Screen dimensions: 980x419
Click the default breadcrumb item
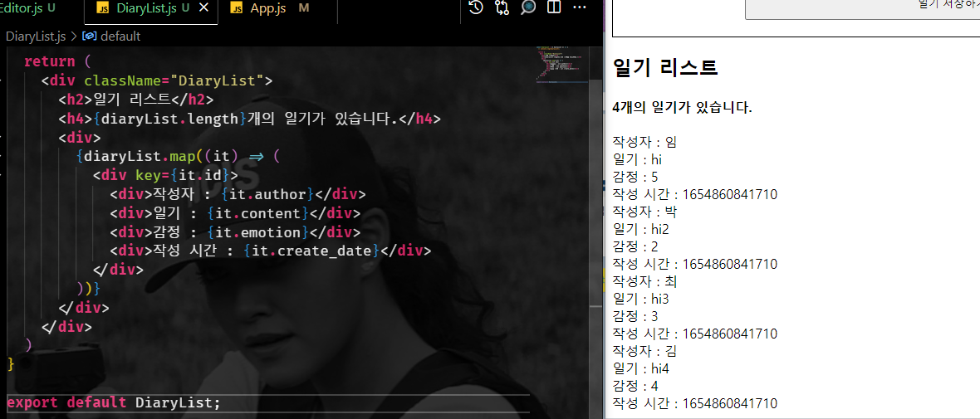pos(120,37)
